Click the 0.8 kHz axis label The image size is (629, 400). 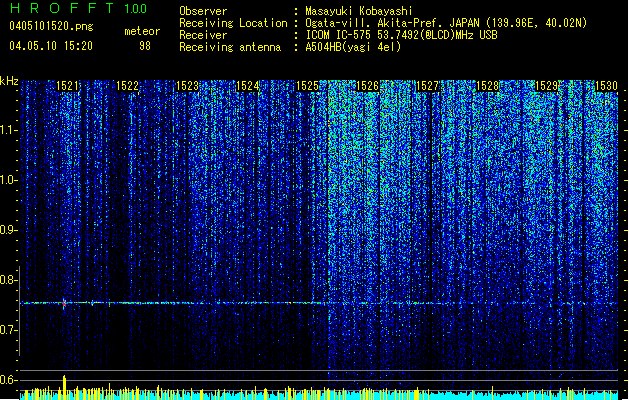coord(9,280)
